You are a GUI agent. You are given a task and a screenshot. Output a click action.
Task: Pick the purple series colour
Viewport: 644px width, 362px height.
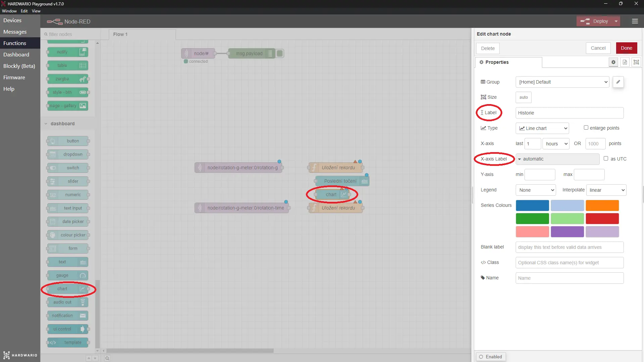pyautogui.click(x=567, y=232)
